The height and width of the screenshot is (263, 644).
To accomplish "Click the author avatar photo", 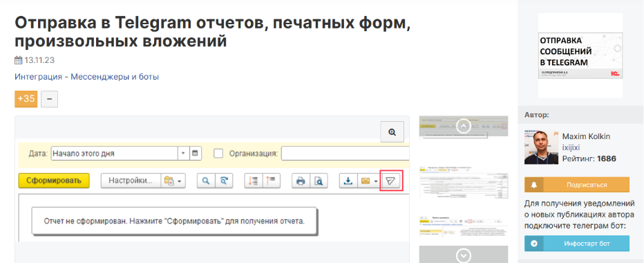I will pos(541,147).
